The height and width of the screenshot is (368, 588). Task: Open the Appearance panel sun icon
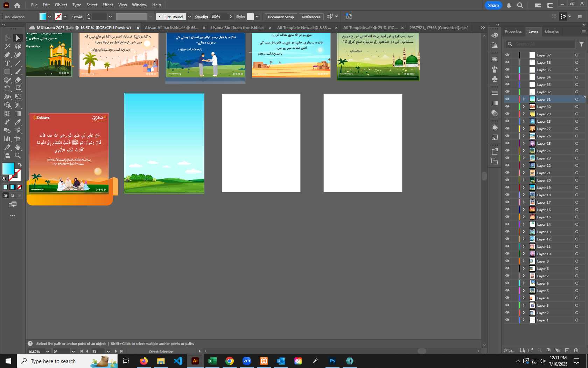coord(495,128)
